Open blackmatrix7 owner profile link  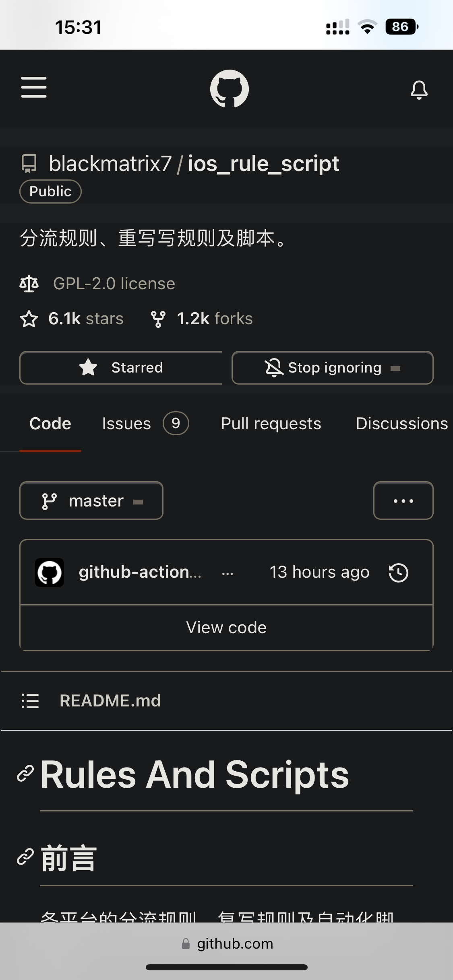click(110, 164)
